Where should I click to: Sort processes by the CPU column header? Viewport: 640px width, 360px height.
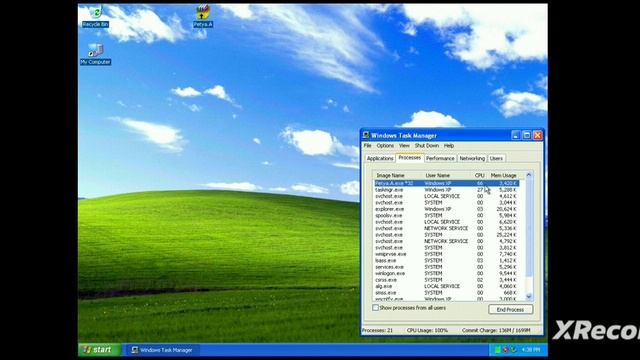click(480, 176)
